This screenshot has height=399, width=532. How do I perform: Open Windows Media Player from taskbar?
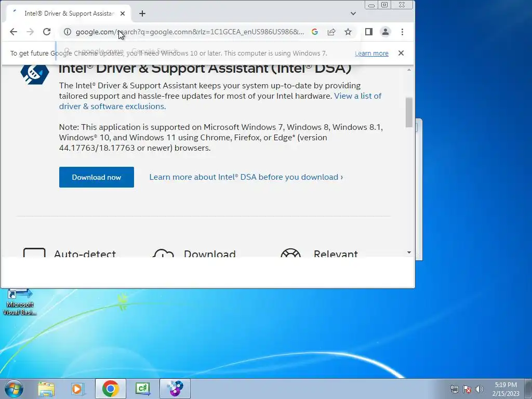click(78, 389)
